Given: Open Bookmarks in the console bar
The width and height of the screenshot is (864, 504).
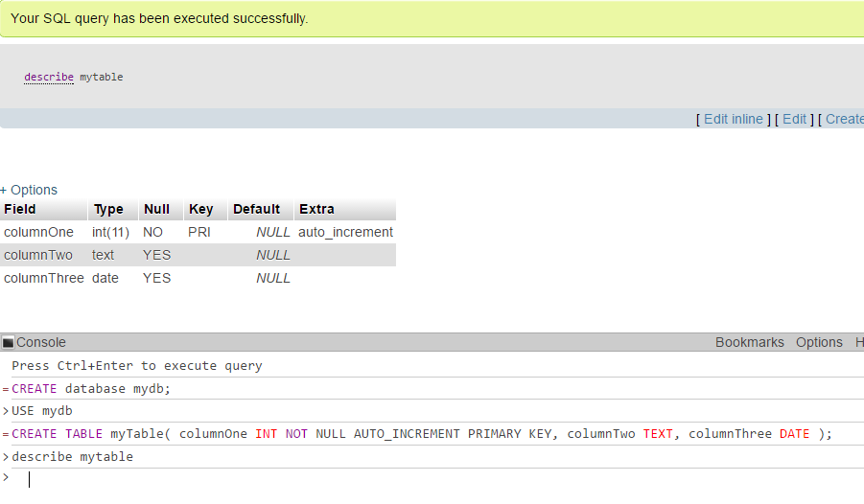Looking at the screenshot, I should (x=749, y=342).
